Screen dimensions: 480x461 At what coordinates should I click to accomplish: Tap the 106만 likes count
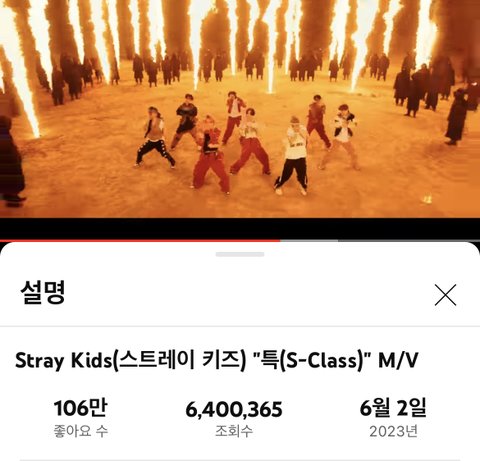pyautogui.click(x=80, y=408)
